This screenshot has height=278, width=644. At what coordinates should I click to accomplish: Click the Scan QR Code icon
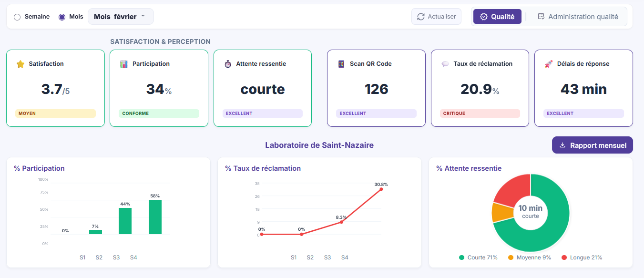coord(340,63)
